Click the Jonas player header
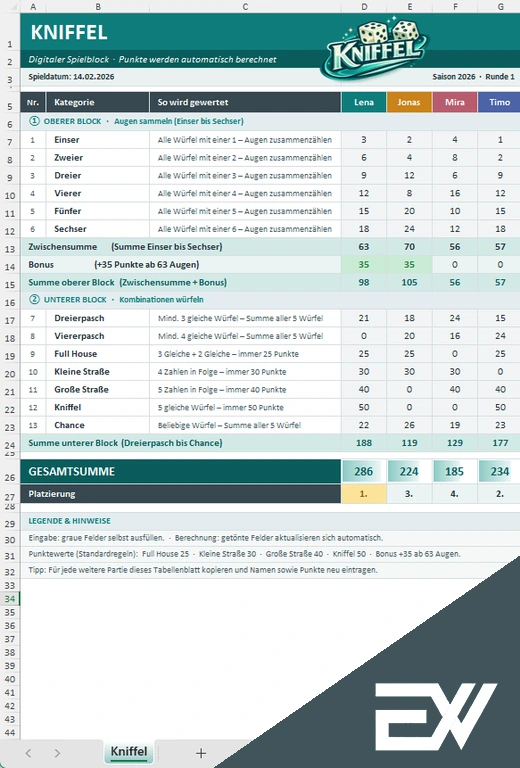This screenshot has width=520, height=768. pos(409,102)
